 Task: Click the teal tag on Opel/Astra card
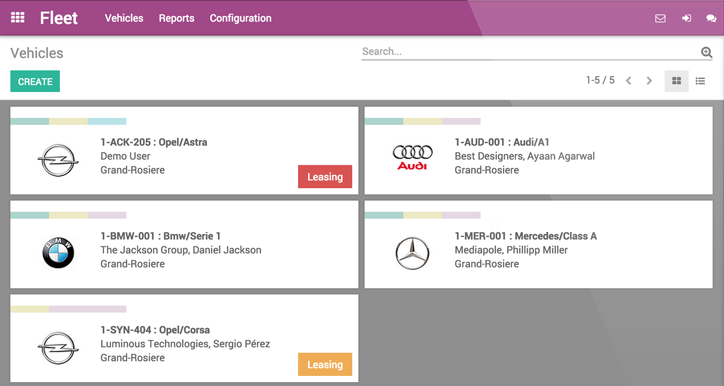click(30, 121)
